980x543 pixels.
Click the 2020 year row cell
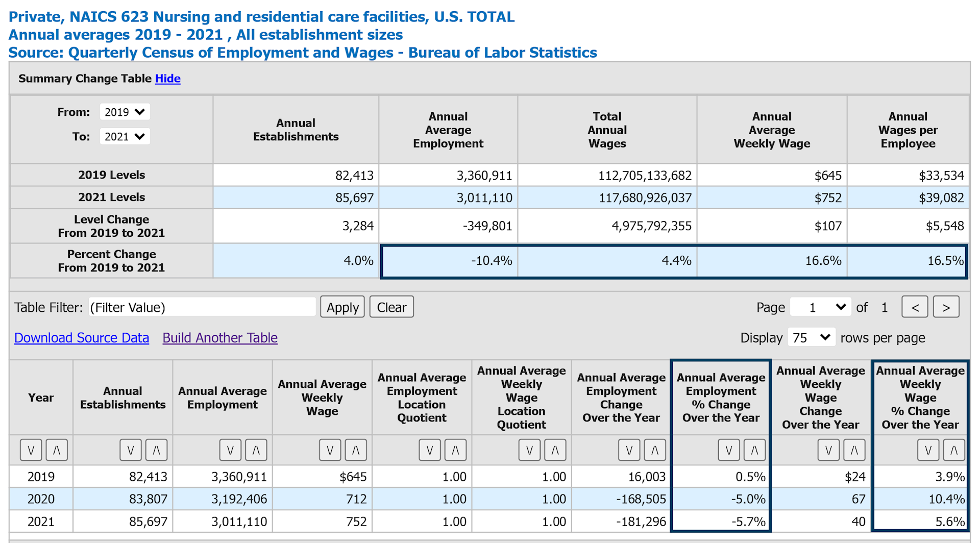click(41, 499)
